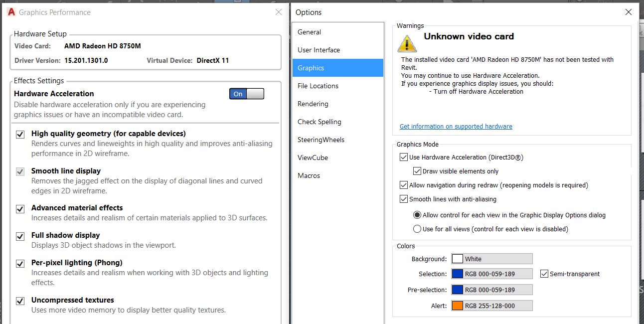Screen dimensions: 644x324
Task: Open File Locations options
Action: point(338,86)
